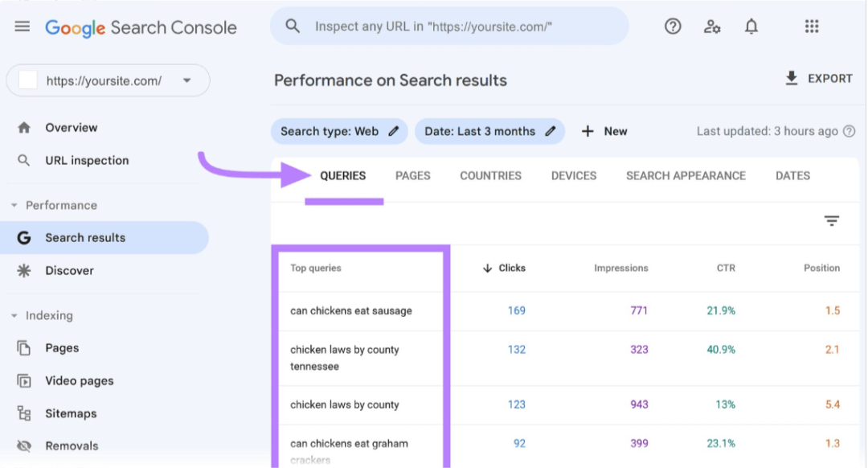This screenshot has height=468, width=868.
Task: Open the Help question mark icon
Action: coord(673,26)
